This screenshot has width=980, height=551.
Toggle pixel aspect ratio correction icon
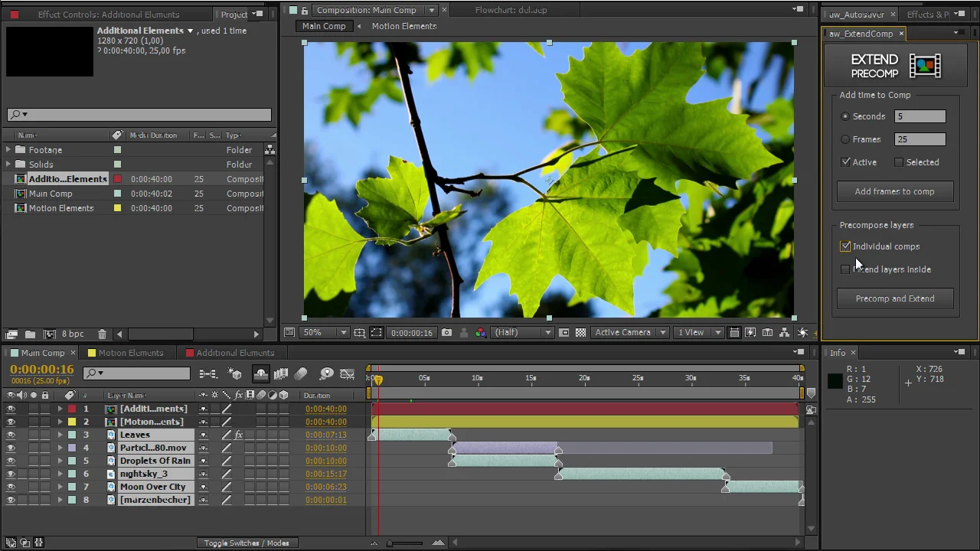pyautogui.click(x=734, y=332)
